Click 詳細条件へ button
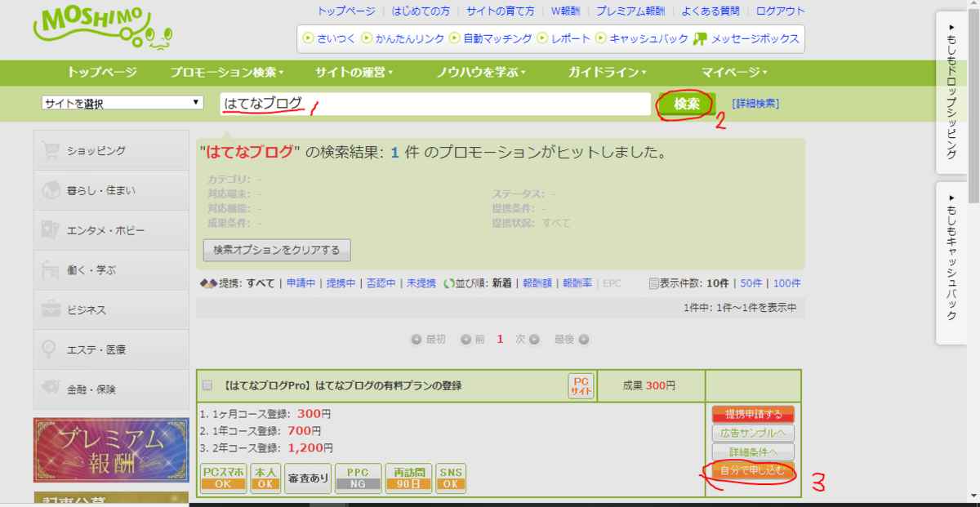Screen dimensions: 980x507 coord(752,452)
